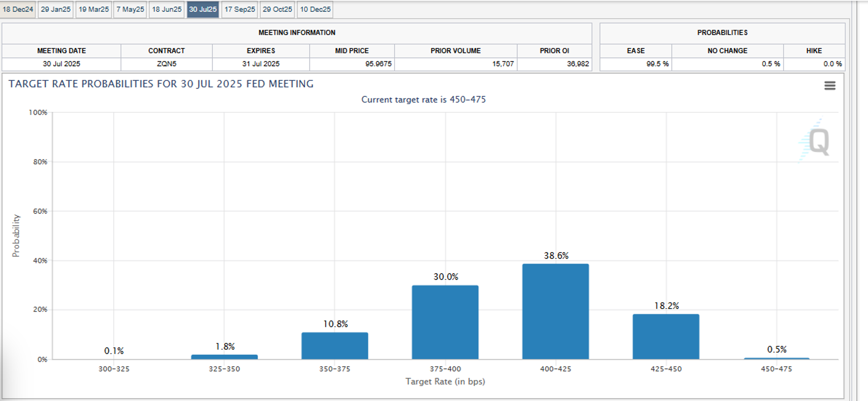Switch to the 10 Dec25 meeting tab
The height and width of the screenshot is (401, 868).
tap(315, 9)
